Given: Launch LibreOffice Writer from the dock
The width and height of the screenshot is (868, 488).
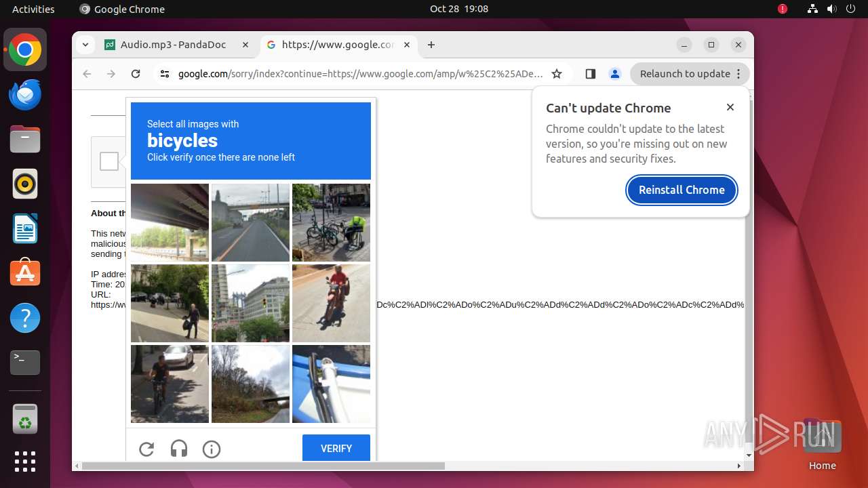Looking at the screenshot, I should [x=25, y=228].
